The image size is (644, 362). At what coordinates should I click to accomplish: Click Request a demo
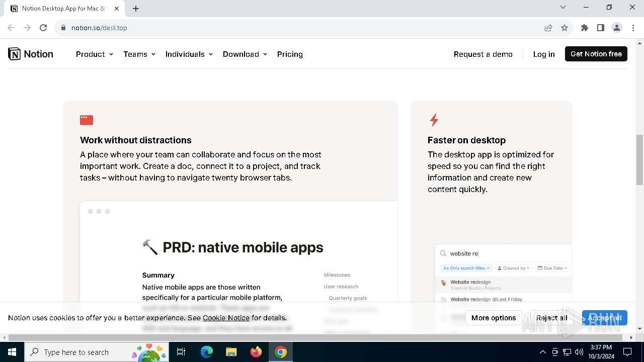pos(483,54)
